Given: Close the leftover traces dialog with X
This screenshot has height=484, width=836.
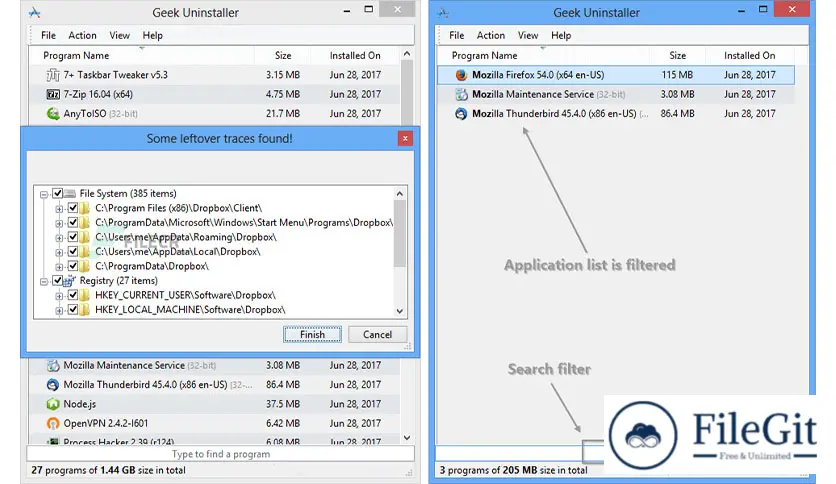Looking at the screenshot, I should pos(405,139).
